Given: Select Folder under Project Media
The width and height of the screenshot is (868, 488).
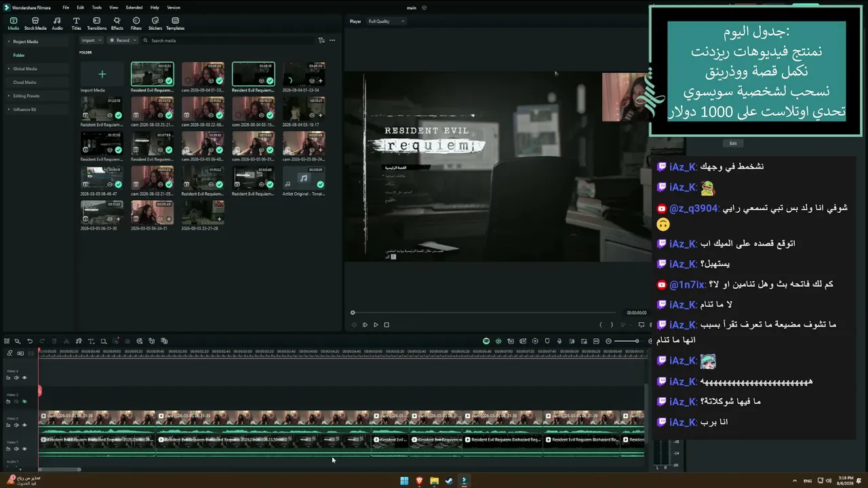Looking at the screenshot, I should [19, 55].
